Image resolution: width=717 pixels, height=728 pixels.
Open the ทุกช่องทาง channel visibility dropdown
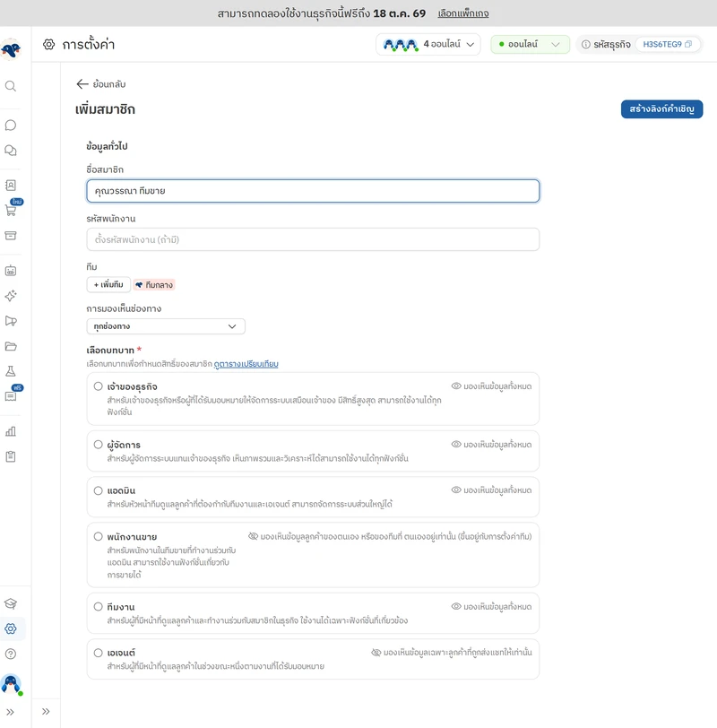tap(166, 326)
